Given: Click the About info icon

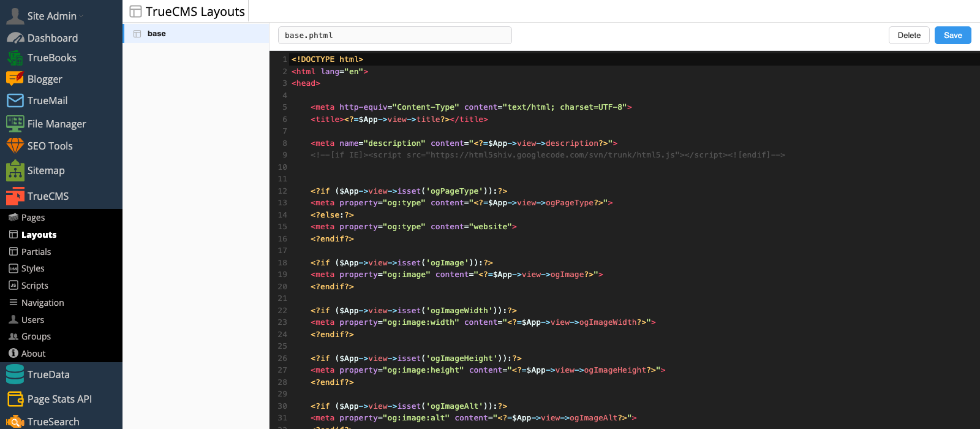Looking at the screenshot, I should pyautogui.click(x=13, y=354).
